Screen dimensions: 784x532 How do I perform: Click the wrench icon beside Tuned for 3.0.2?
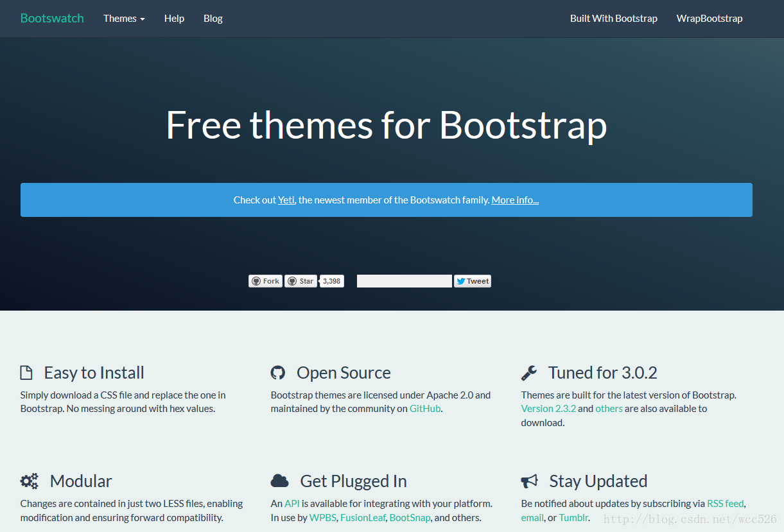529,373
